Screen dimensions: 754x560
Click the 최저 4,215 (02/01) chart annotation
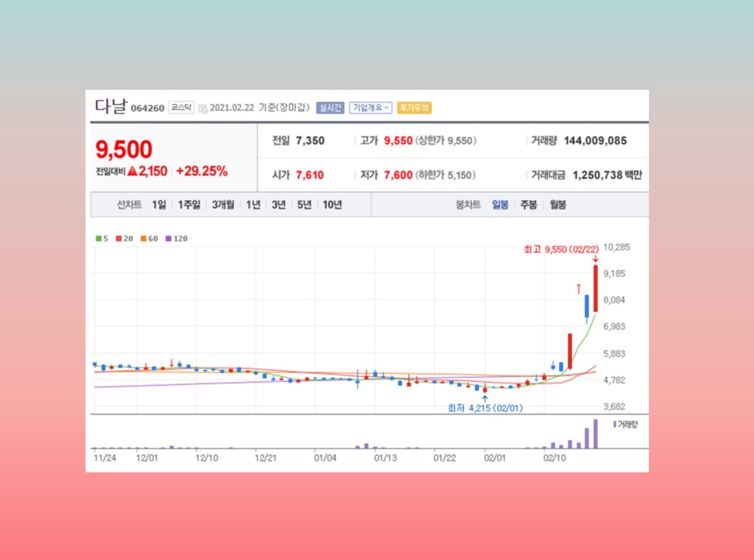[485, 408]
